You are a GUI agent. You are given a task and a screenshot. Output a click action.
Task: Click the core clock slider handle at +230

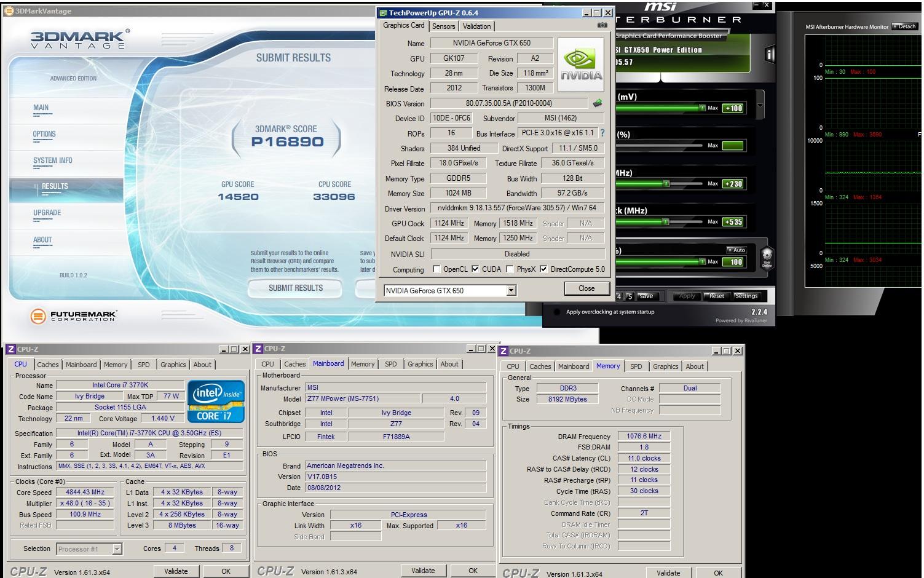(666, 183)
